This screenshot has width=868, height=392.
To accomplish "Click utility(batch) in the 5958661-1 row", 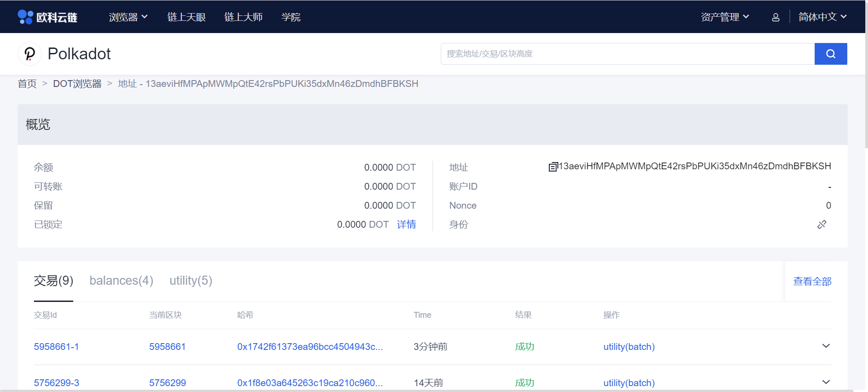I will (629, 347).
